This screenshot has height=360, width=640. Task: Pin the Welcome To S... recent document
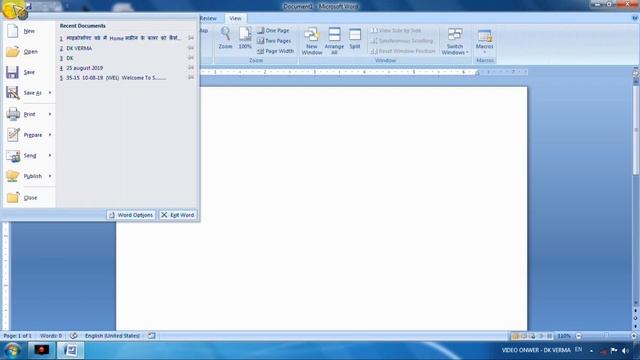tap(191, 78)
